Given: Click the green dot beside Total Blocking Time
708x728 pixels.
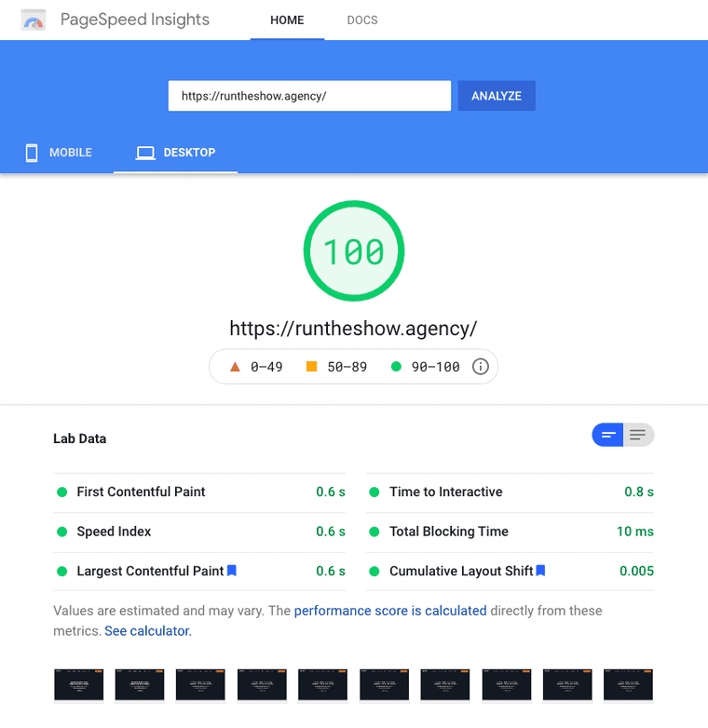Looking at the screenshot, I should (x=374, y=532).
